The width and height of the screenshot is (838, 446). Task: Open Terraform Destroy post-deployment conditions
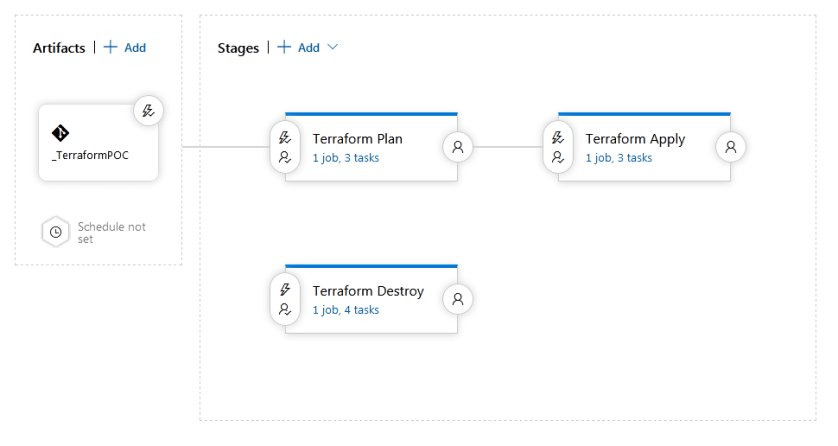(x=457, y=299)
